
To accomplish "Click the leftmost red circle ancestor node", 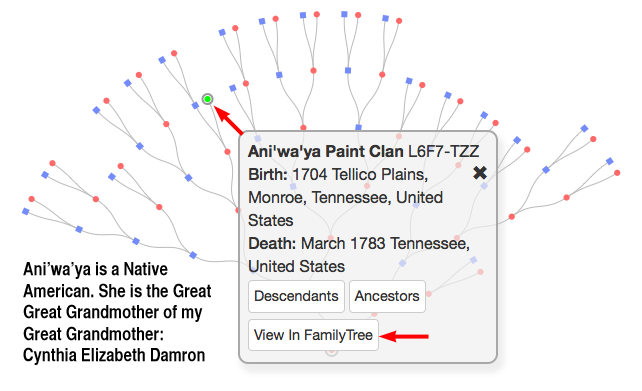I will [32, 199].
